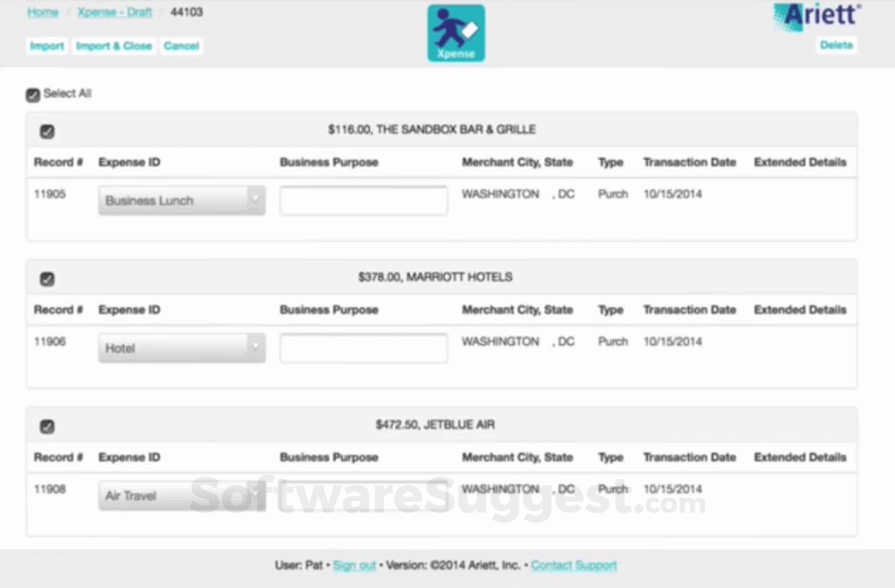Cancel the import

[x=181, y=45]
